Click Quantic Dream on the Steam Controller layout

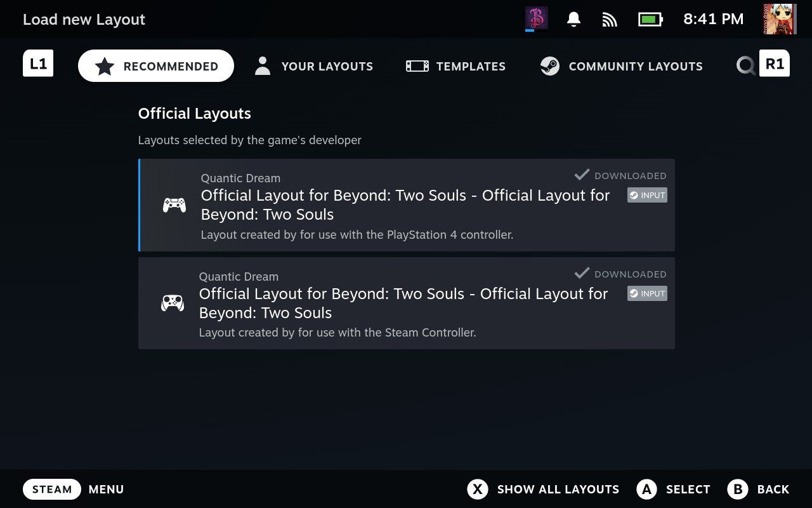point(239,277)
